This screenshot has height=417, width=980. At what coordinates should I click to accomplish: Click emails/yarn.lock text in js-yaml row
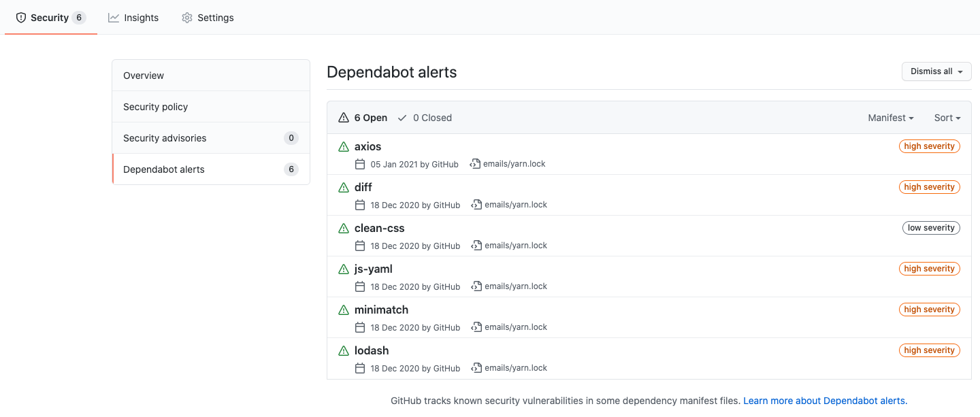[x=516, y=286]
